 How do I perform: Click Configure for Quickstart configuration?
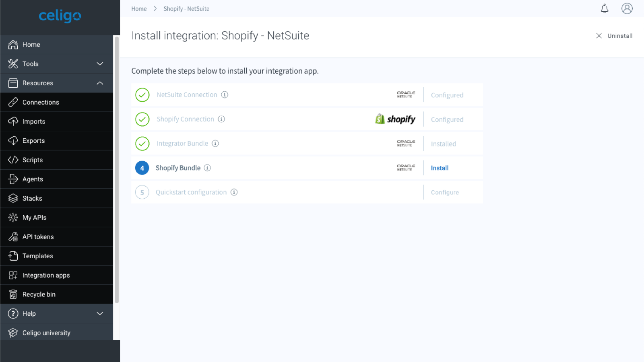(445, 192)
